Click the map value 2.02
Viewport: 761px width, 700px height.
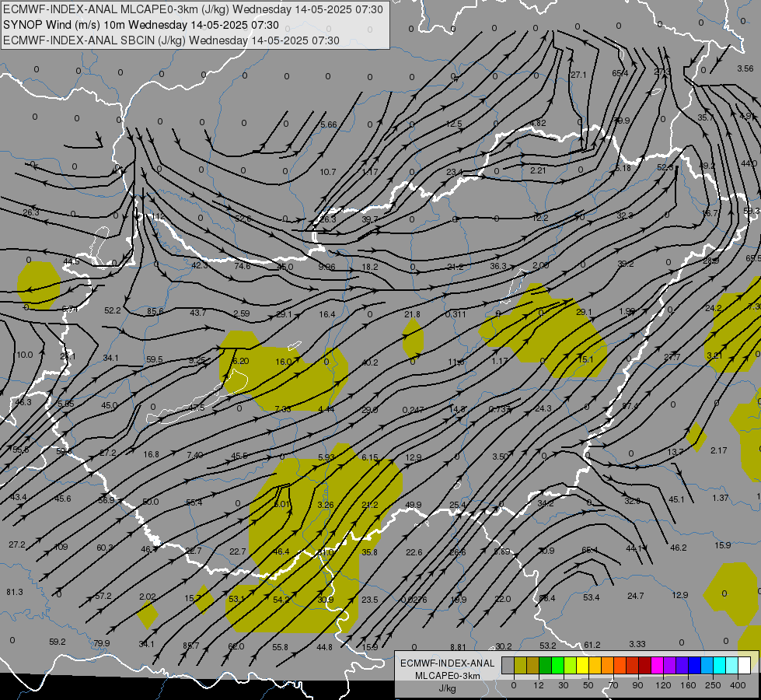[x=147, y=597]
